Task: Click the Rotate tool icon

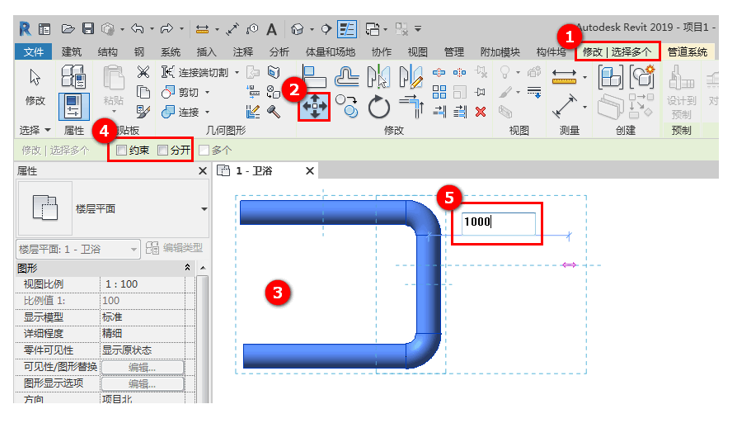Action: tap(379, 106)
